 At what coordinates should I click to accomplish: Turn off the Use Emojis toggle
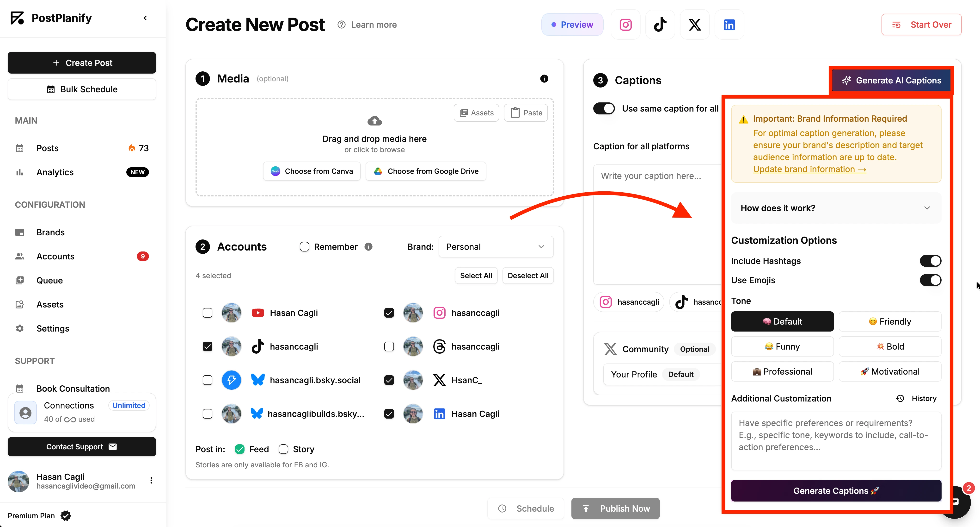pos(931,280)
